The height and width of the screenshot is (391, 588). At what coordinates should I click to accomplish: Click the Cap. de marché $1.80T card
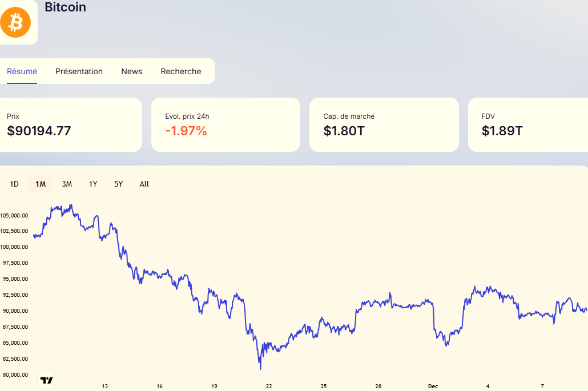coord(384,125)
